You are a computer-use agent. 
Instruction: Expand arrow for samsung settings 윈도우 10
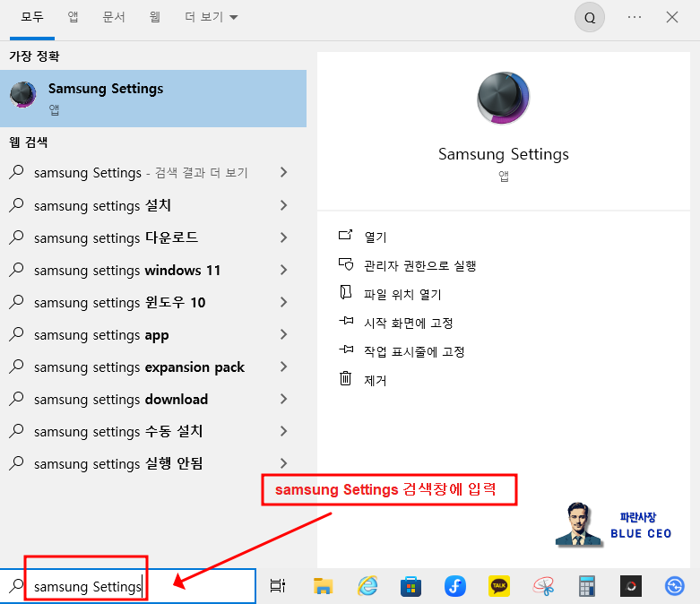(x=283, y=302)
